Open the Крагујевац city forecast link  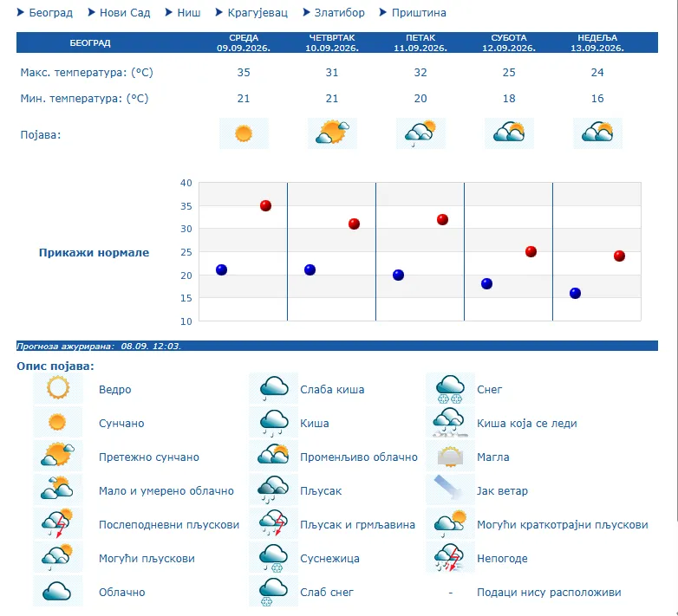coord(258,13)
